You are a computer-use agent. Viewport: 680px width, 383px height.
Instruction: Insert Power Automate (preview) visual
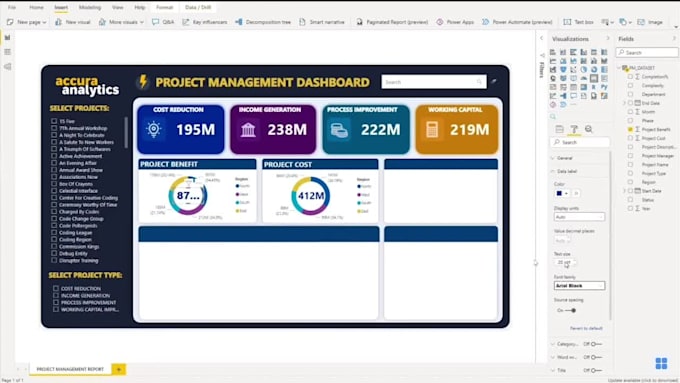tap(517, 22)
